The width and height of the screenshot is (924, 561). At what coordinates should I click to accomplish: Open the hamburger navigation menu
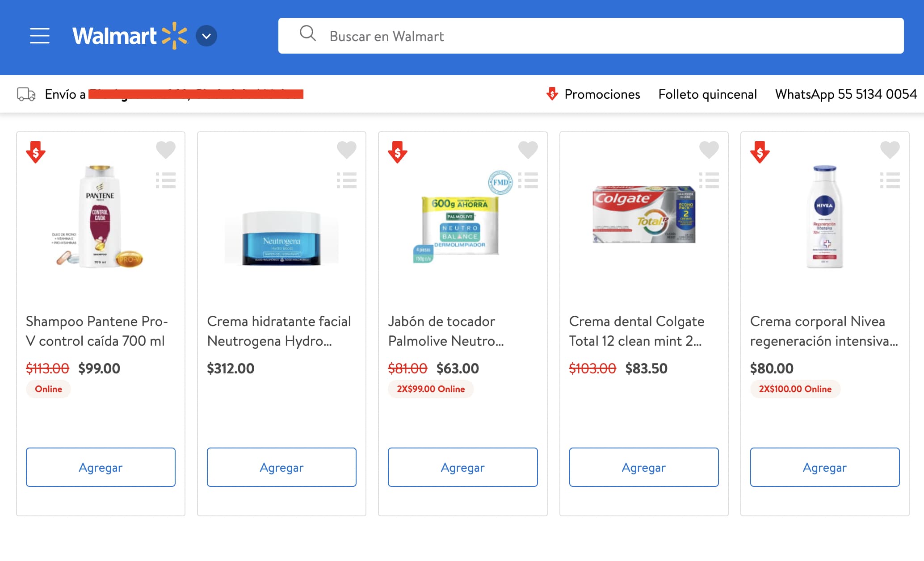pos(39,36)
